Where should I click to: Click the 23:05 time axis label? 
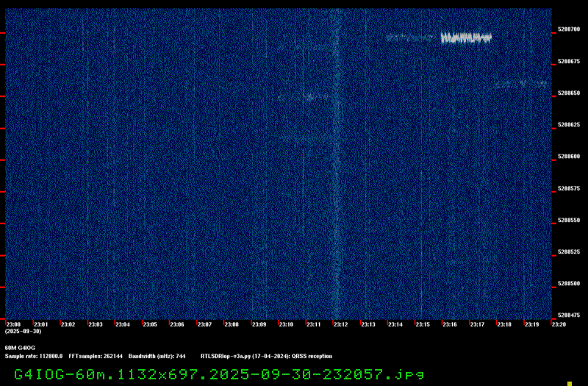(150, 324)
